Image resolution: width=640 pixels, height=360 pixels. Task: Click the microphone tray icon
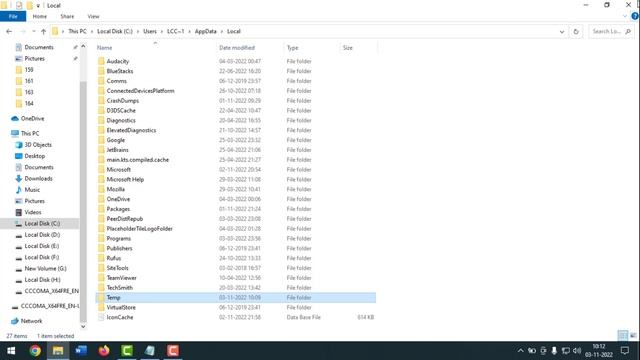coord(554,351)
